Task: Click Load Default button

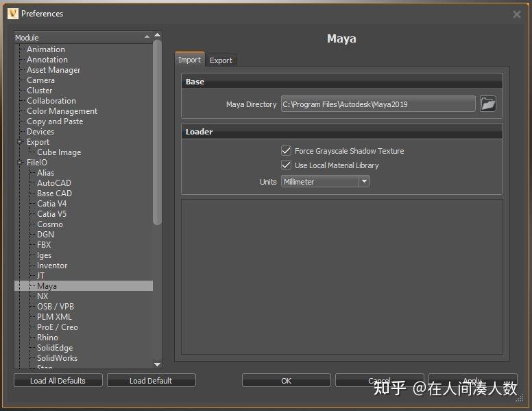Action: tap(151, 380)
